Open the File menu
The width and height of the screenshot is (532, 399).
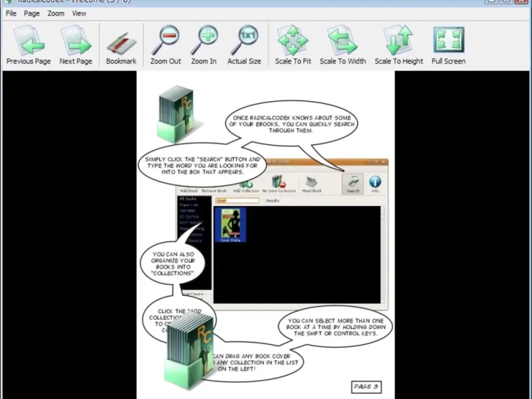11,13
